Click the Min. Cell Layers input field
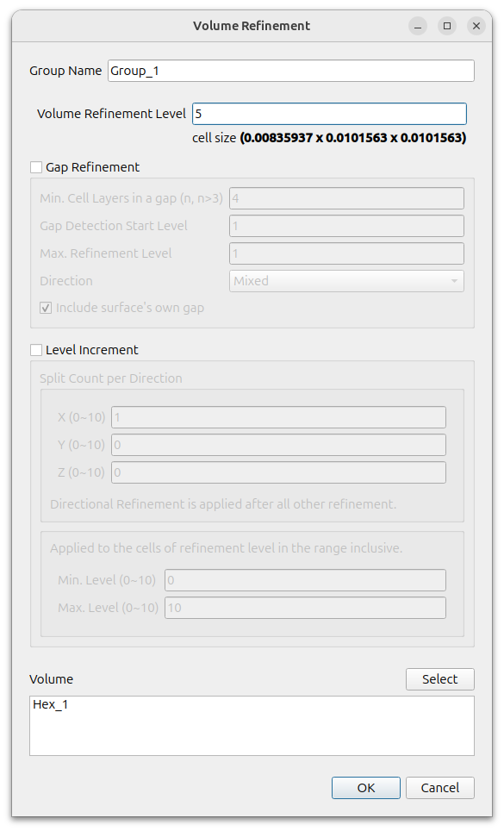 click(x=346, y=198)
